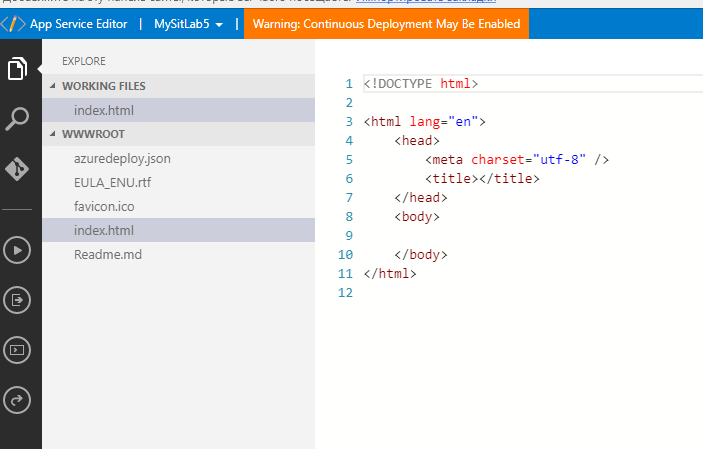Click the opening body tag on line 8
703x449 pixels.
417,217
